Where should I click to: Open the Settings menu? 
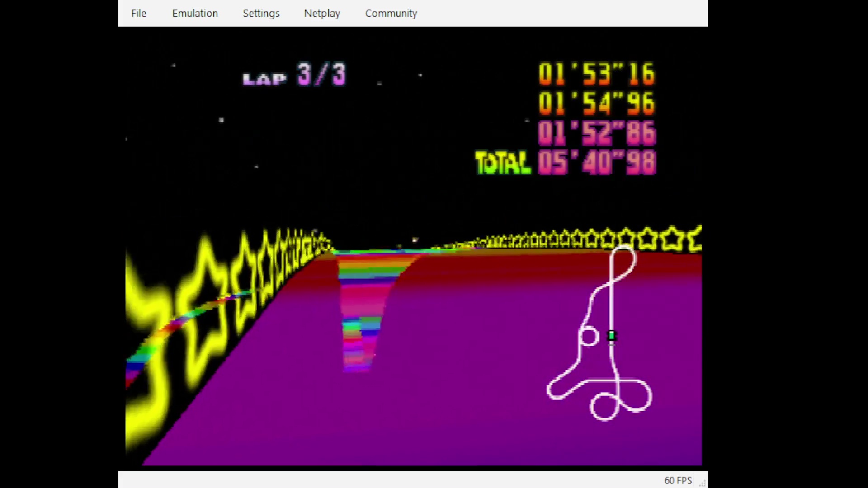tap(261, 14)
